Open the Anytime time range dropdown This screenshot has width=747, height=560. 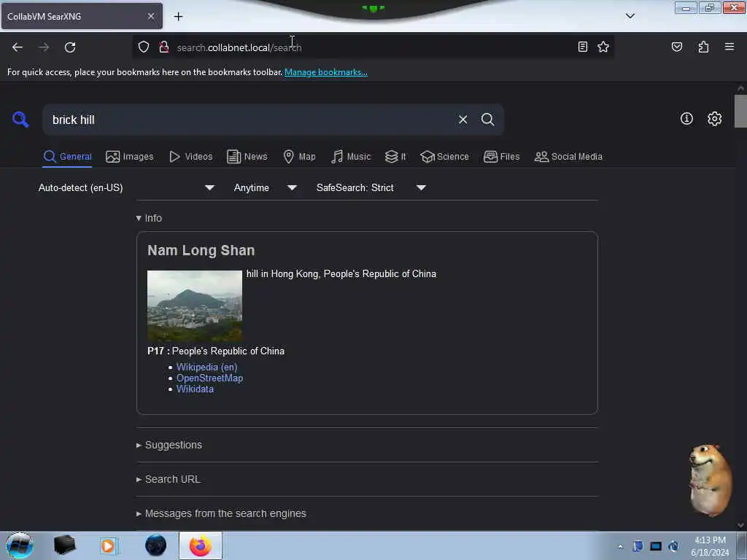pyautogui.click(x=266, y=187)
